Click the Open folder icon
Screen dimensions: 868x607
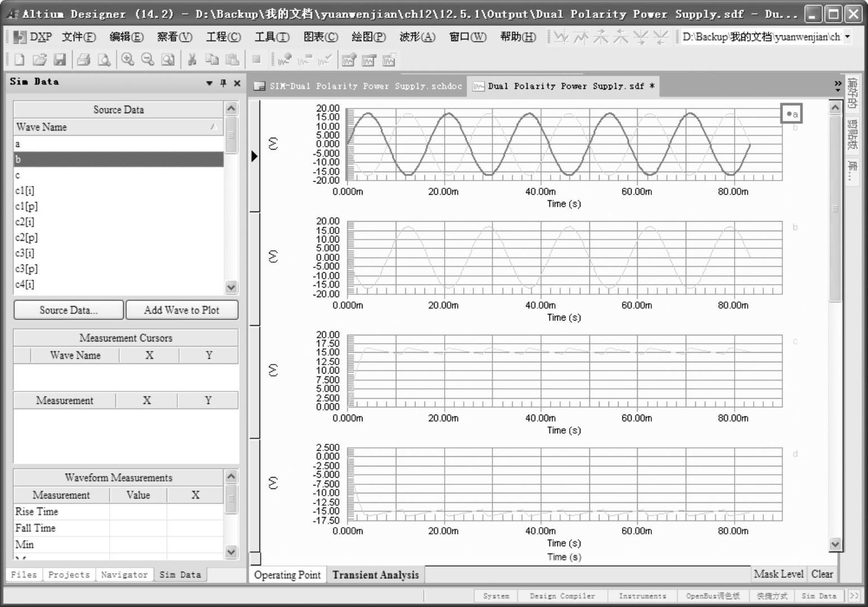tap(39, 60)
